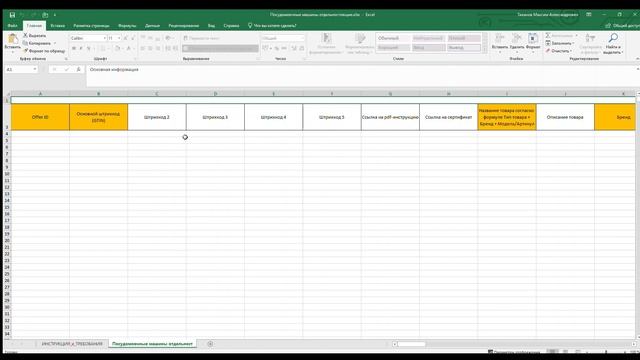The height and width of the screenshot is (360, 640).
Task: Open the Файл tab
Action: (x=12, y=25)
